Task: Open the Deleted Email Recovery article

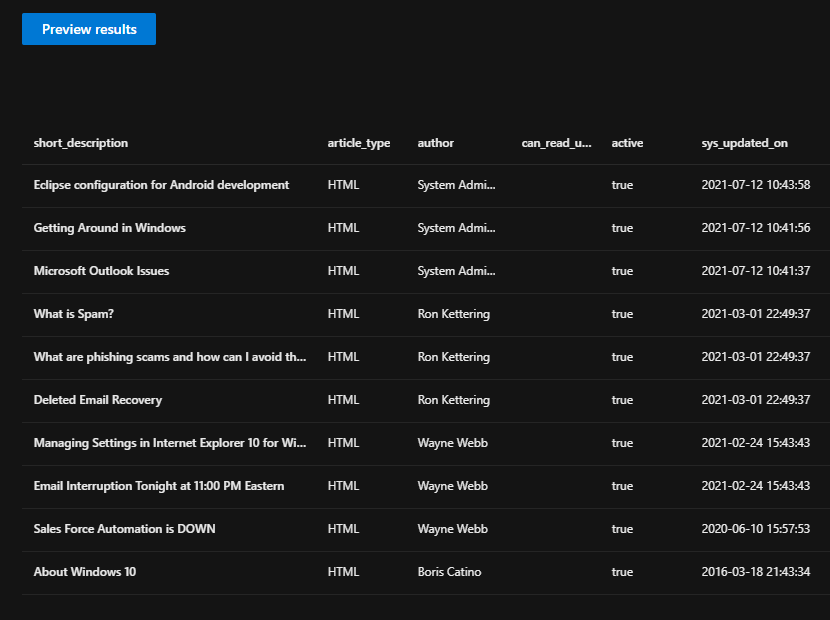Action: point(97,400)
